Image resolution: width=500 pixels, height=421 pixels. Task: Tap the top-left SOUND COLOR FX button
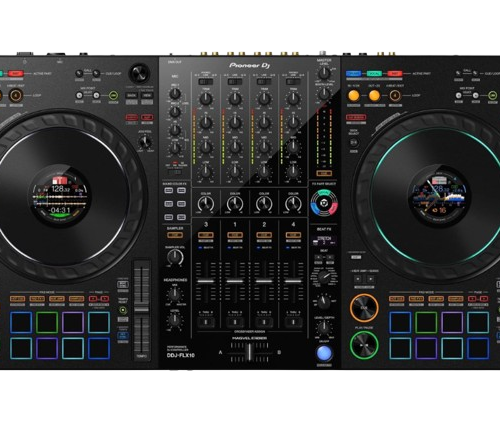point(169,190)
